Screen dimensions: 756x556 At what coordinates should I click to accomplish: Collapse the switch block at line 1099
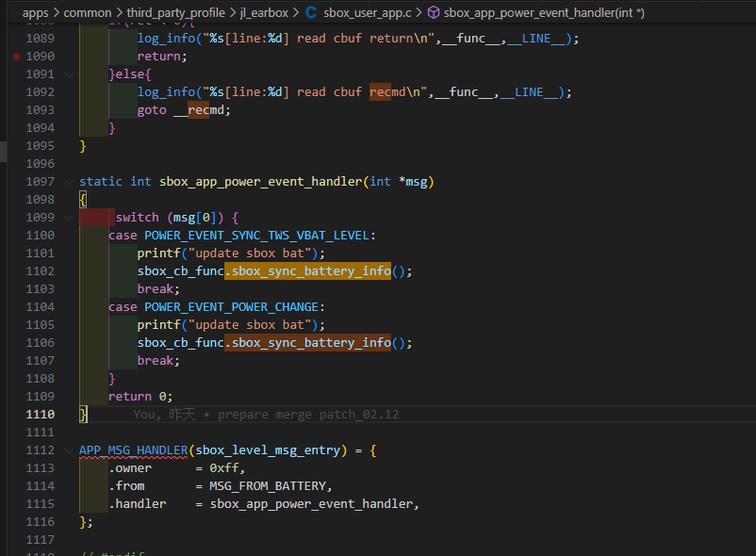click(x=69, y=218)
